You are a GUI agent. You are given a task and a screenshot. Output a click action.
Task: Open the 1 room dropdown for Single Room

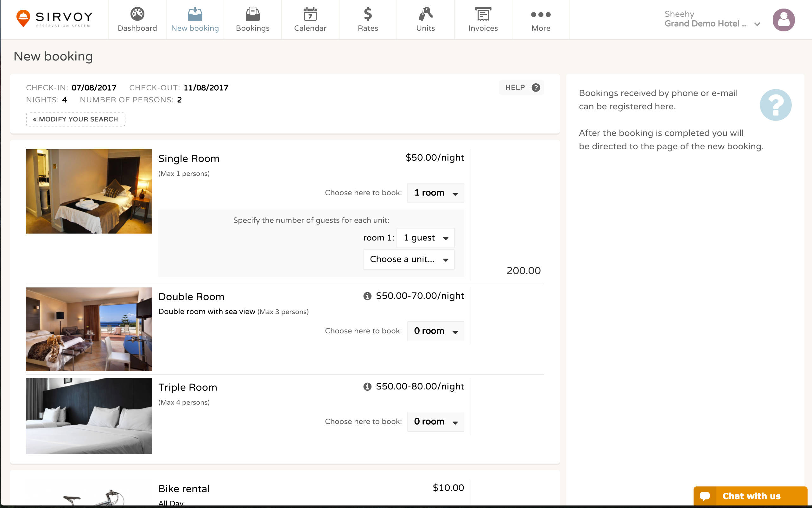(435, 193)
